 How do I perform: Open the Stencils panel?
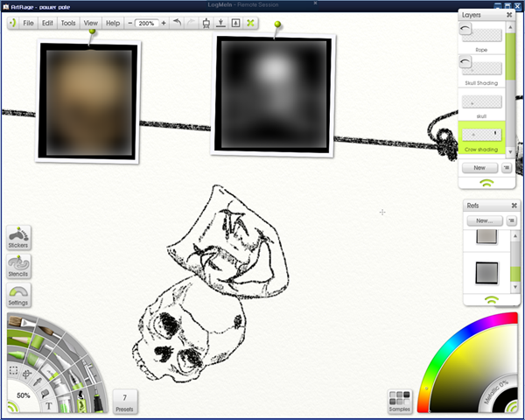click(18, 266)
